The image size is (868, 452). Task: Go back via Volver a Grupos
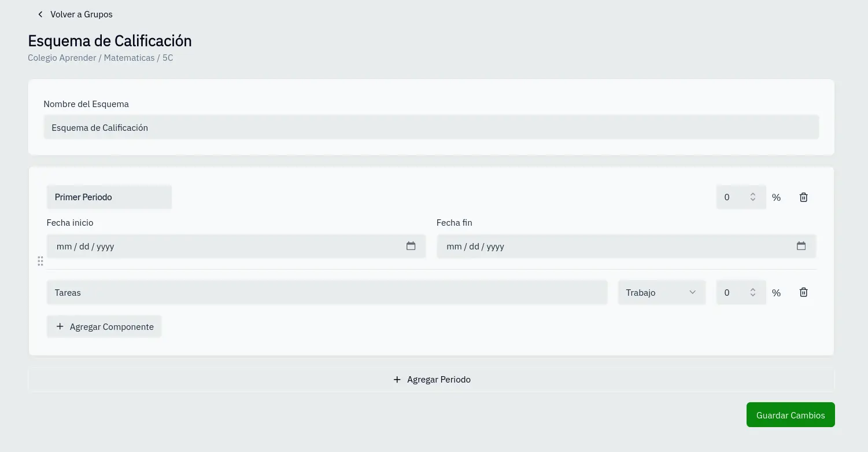[x=75, y=14]
